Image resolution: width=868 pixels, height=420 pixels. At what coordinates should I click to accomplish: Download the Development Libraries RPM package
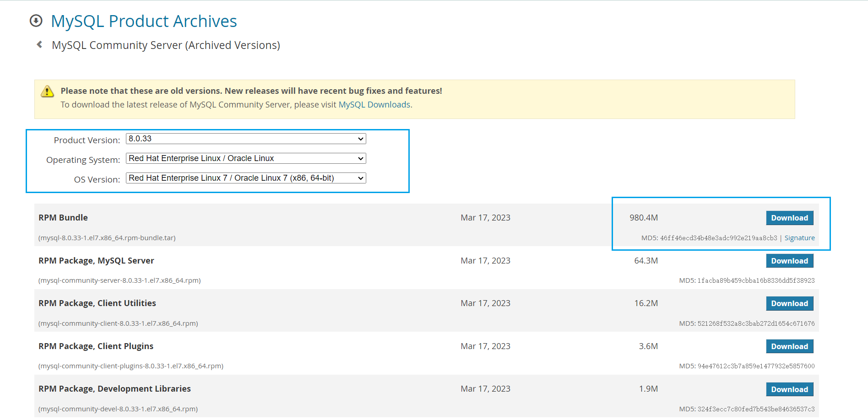tap(790, 389)
